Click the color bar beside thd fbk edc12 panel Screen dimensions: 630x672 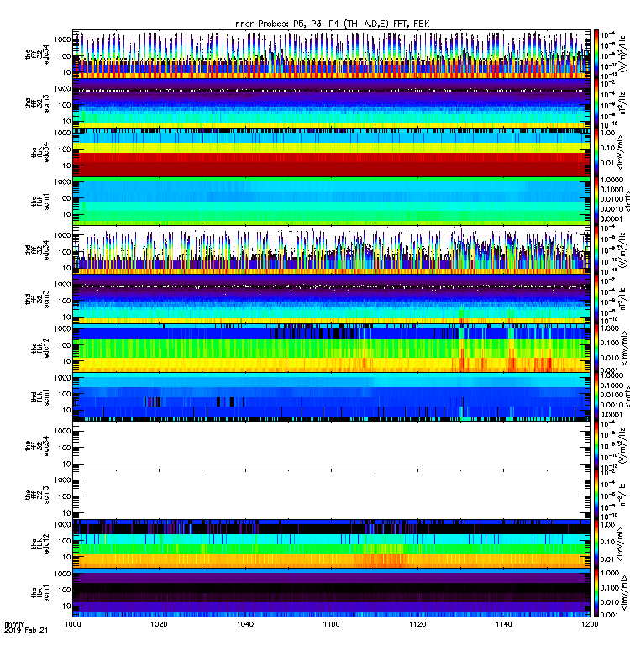[596, 348]
